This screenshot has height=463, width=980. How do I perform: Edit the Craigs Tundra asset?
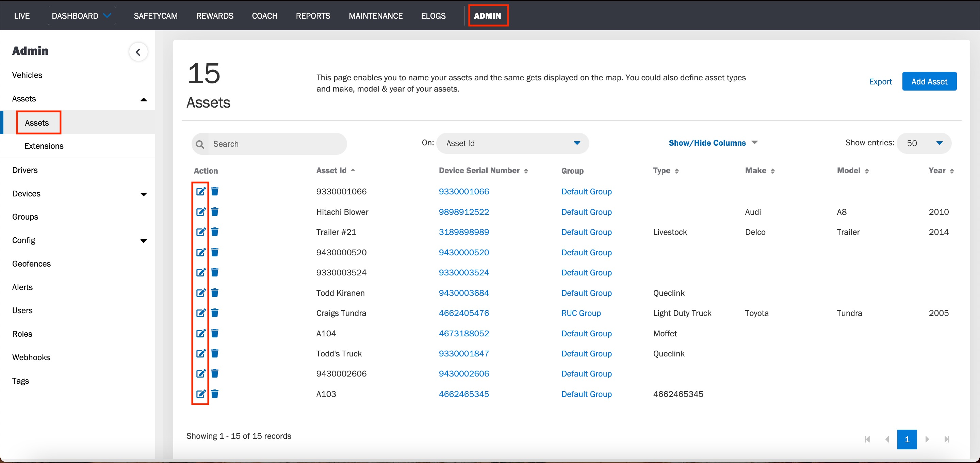point(201,313)
